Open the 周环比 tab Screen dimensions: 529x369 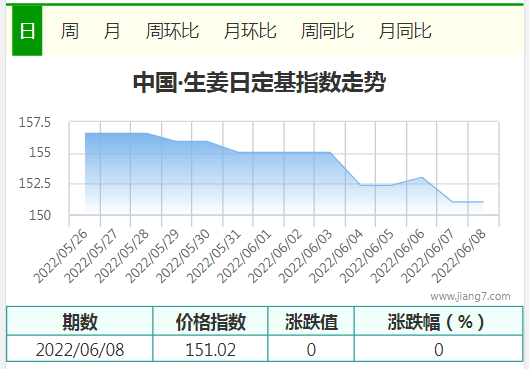coord(172,31)
